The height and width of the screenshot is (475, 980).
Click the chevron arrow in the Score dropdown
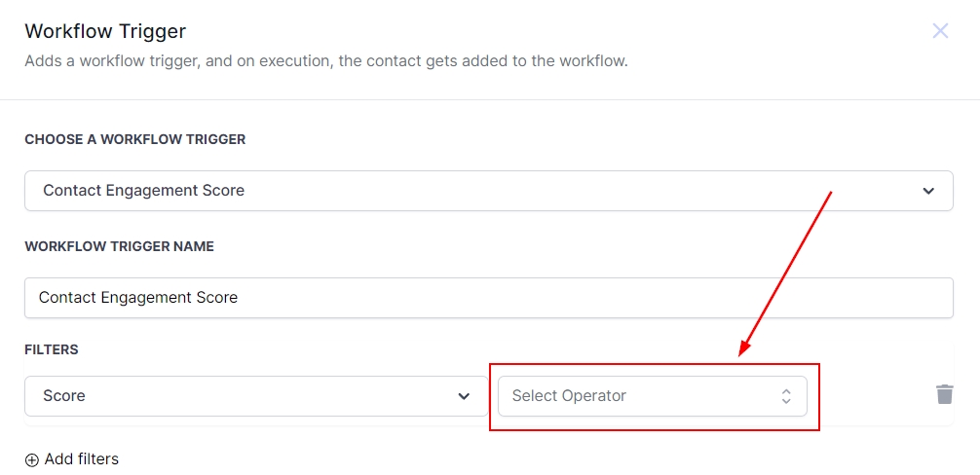point(464,396)
